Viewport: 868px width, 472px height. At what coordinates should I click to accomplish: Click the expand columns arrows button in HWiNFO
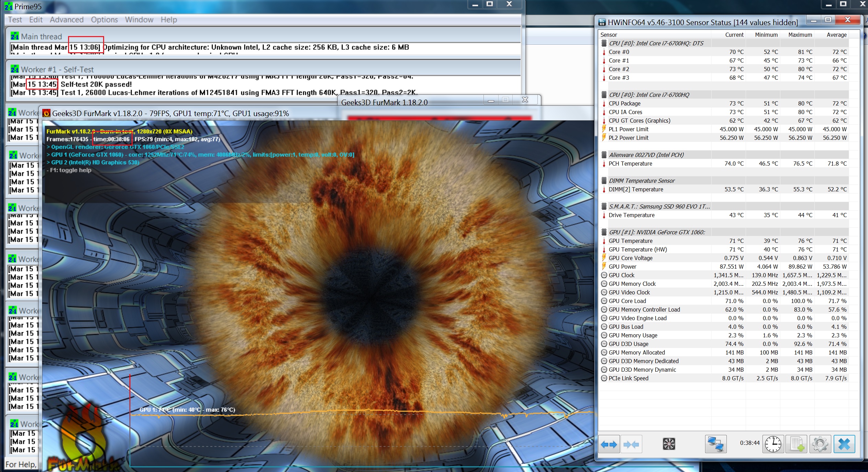coord(609,445)
